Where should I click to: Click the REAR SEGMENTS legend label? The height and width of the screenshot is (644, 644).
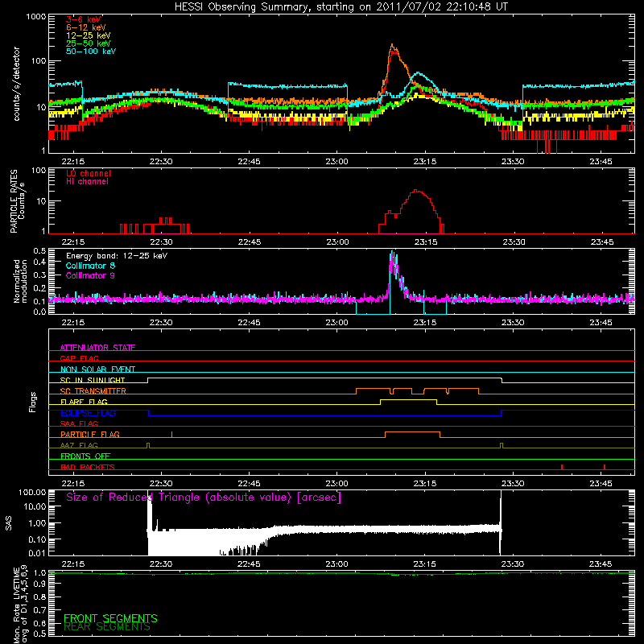pyautogui.click(x=107, y=626)
